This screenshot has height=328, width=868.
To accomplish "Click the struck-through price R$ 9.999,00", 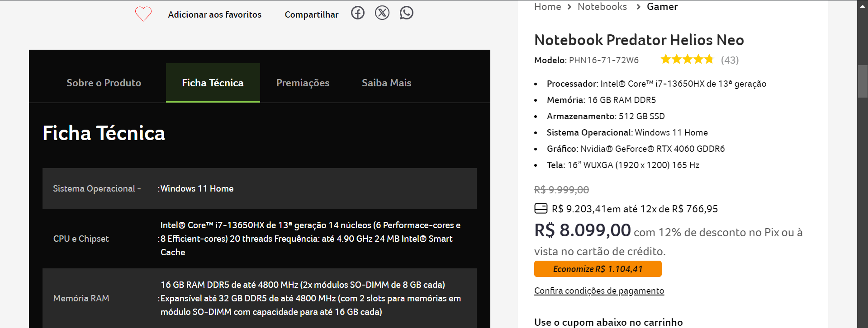I will [562, 190].
